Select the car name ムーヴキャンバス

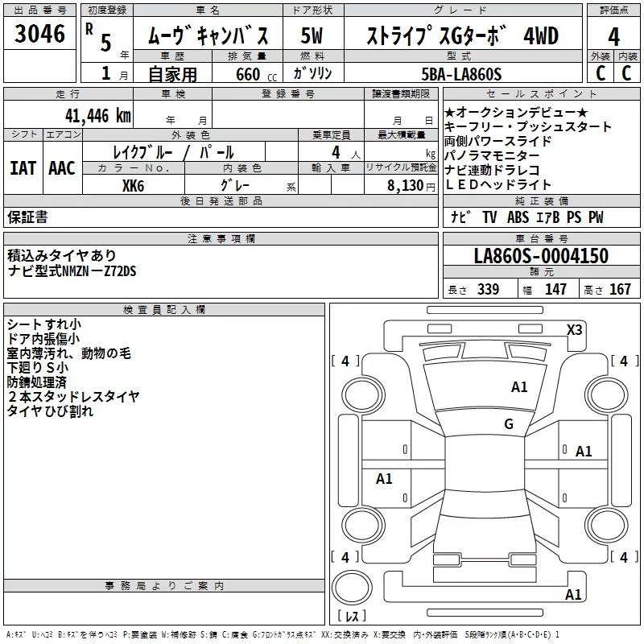[208, 35]
